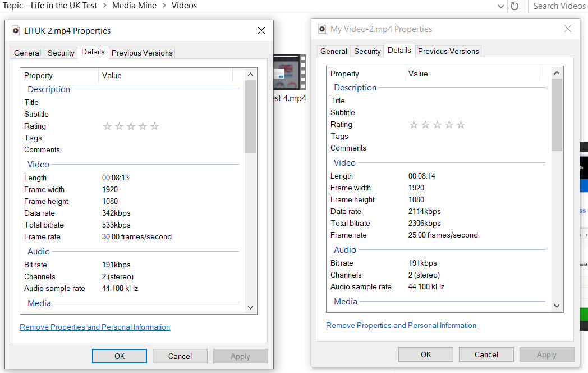Click the Media Mine breadcrumb folder
The width and height of the screenshot is (588, 373).
pyautogui.click(x=134, y=6)
